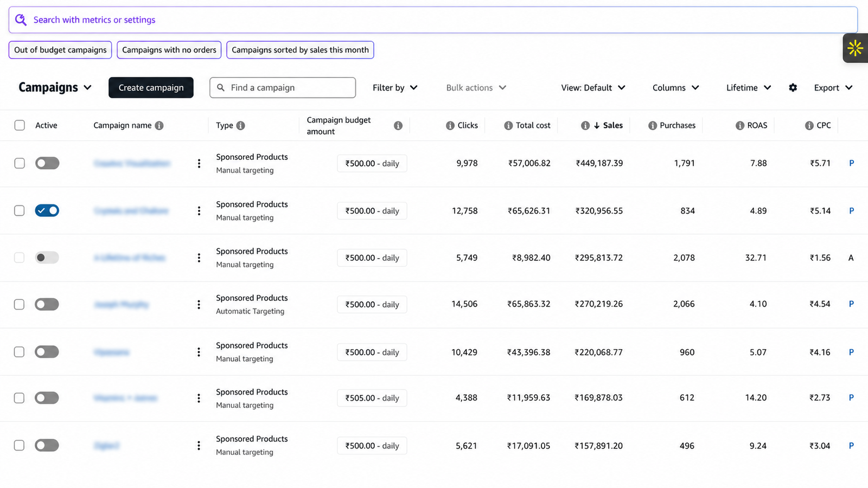Select Out of budget campaigns filter chip
The width and height of the screenshot is (868, 488).
[60, 50]
